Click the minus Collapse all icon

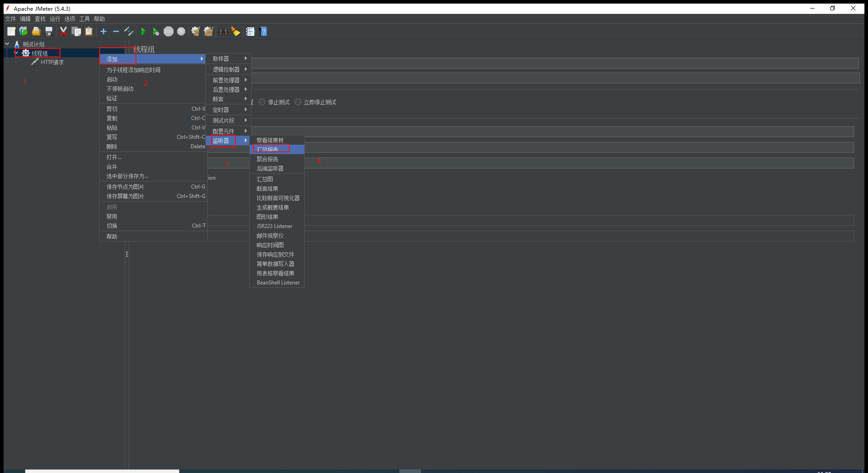coord(116,31)
